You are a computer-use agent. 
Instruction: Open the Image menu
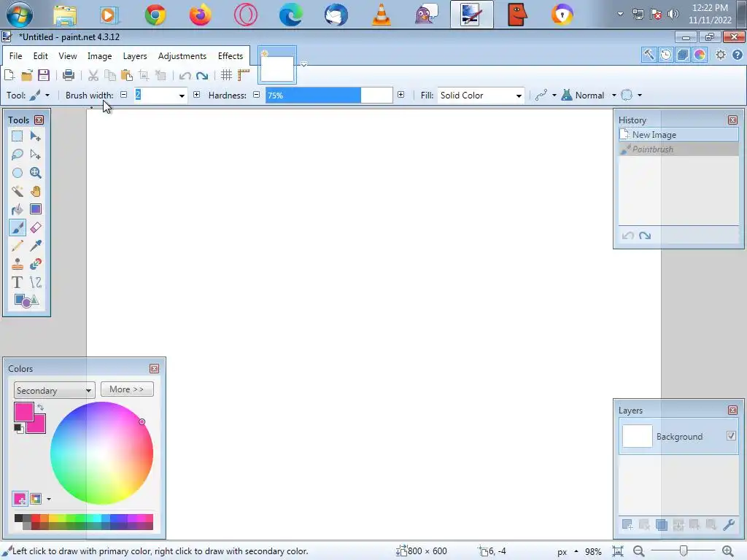coord(99,55)
